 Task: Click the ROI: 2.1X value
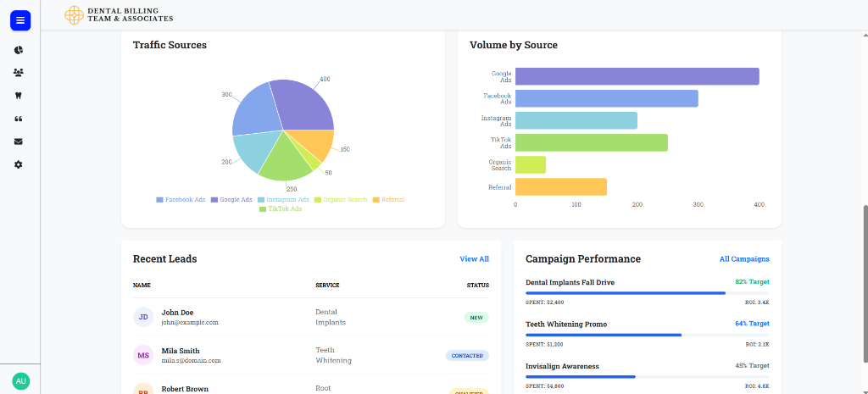point(757,344)
